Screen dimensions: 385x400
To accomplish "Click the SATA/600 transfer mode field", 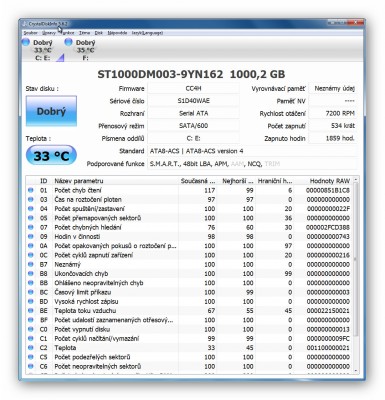I will [193, 126].
